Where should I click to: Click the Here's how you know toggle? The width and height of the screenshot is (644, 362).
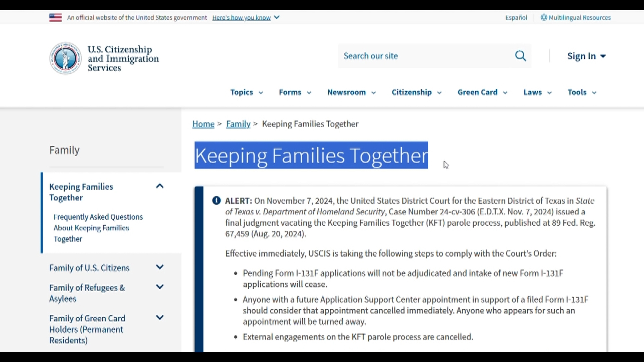[x=246, y=17]
